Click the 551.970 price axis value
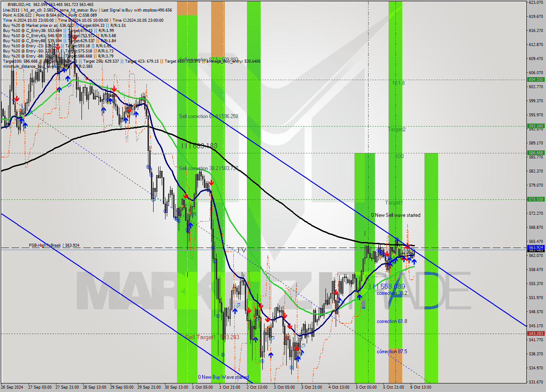Viewport: 546px width, 392px height. tap(536, 298)
